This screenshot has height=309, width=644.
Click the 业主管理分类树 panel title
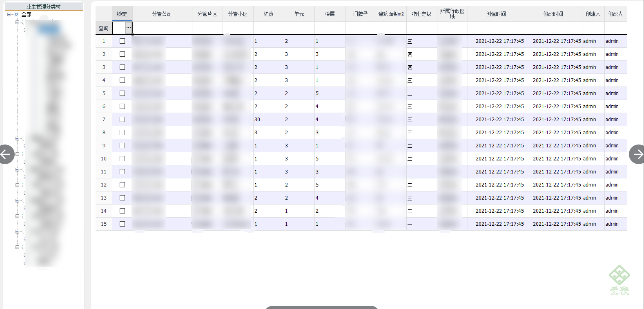(44, 7)
